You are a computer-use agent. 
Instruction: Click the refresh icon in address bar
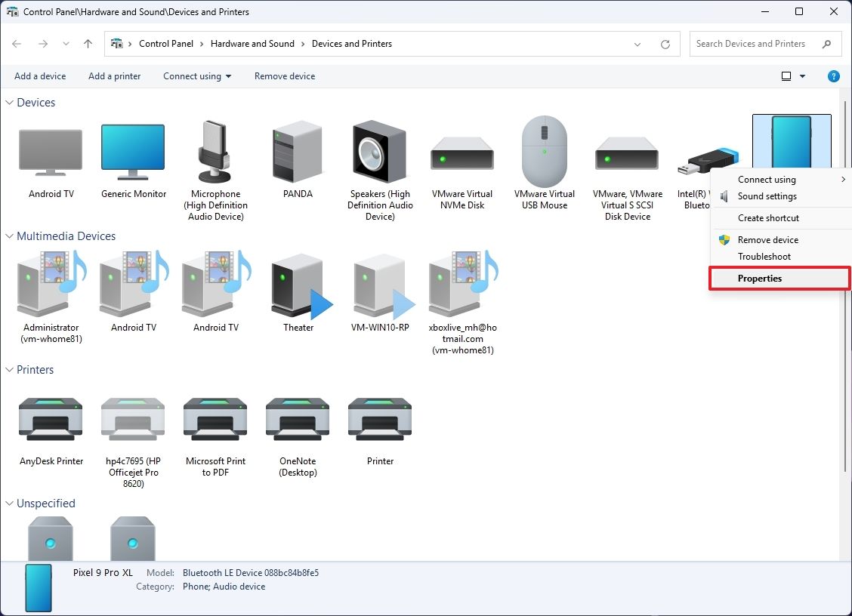pyautogui.click(x=665, y=44)
